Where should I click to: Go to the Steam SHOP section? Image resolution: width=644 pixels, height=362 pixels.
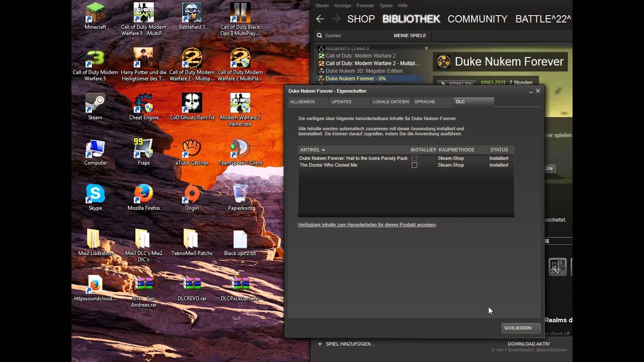tap(361, 19)
